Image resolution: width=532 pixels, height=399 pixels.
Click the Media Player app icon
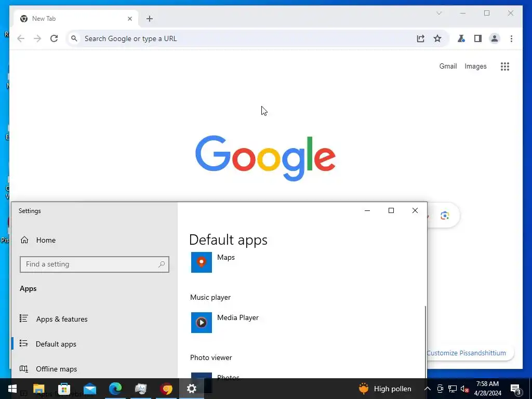pyautogui.click(x=202, y=322)
